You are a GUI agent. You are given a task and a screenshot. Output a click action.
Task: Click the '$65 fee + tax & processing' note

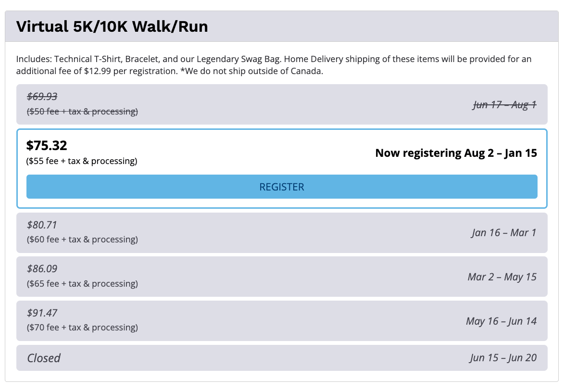pos(82,284)
